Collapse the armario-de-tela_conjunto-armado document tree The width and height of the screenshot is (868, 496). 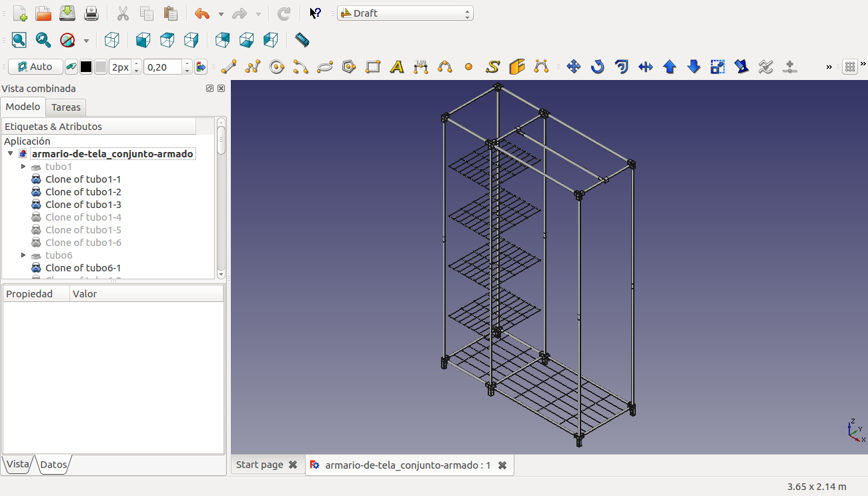coord(11,154)
